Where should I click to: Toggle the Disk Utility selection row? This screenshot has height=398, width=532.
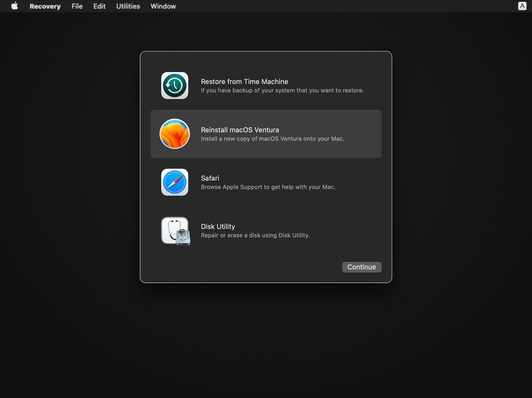coord(266,231)
